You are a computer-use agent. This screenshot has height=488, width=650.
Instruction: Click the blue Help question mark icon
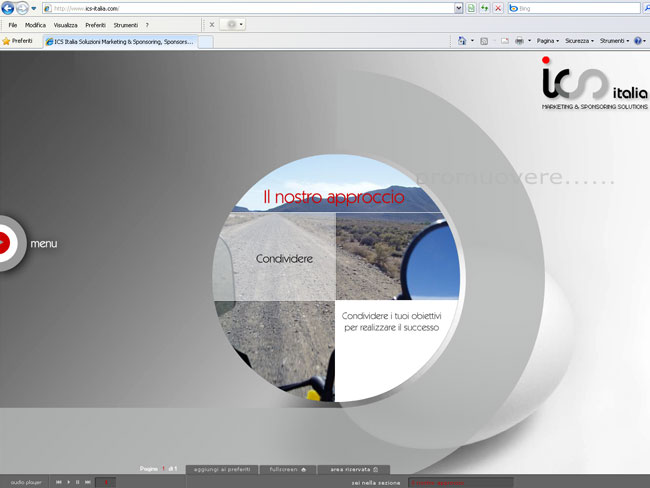638,41
